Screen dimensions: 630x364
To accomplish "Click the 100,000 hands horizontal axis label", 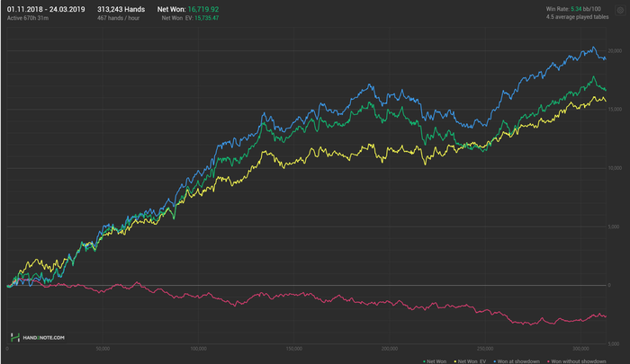I will pos(199,349).
